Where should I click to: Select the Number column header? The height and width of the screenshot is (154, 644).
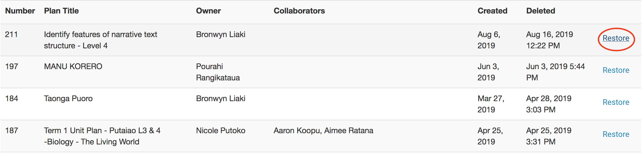20,11
